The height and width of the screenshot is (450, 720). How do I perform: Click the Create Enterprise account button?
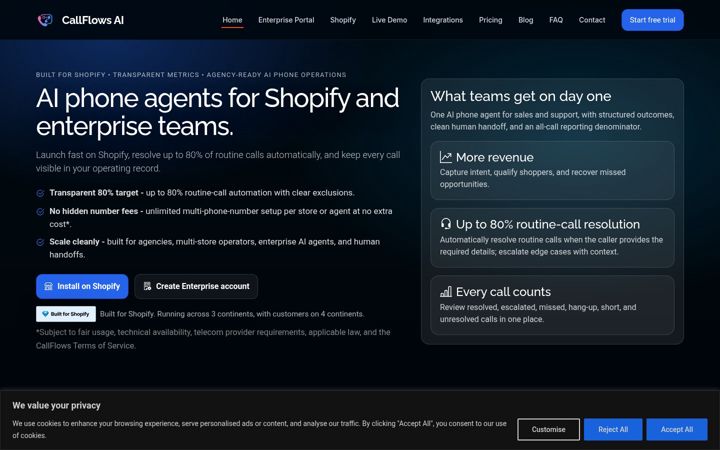tap(196, 287)
